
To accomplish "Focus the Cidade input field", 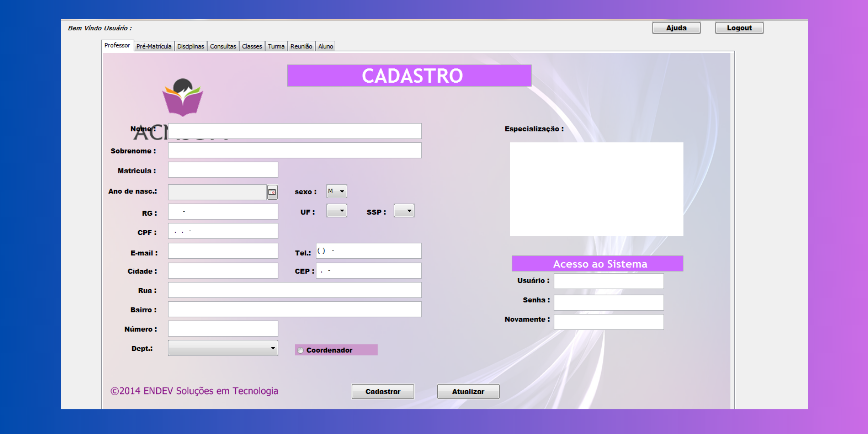I will (223, 271).
